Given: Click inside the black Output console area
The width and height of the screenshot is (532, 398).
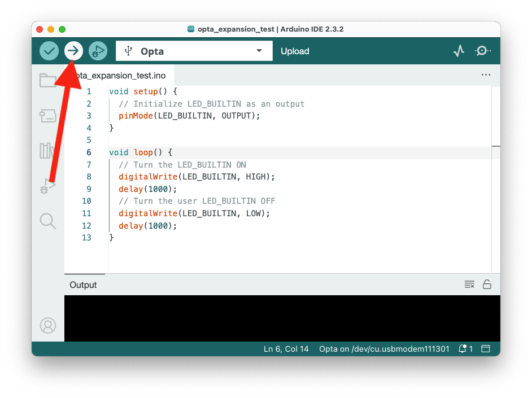Looking at the screenshot, I should coord(282,318).
